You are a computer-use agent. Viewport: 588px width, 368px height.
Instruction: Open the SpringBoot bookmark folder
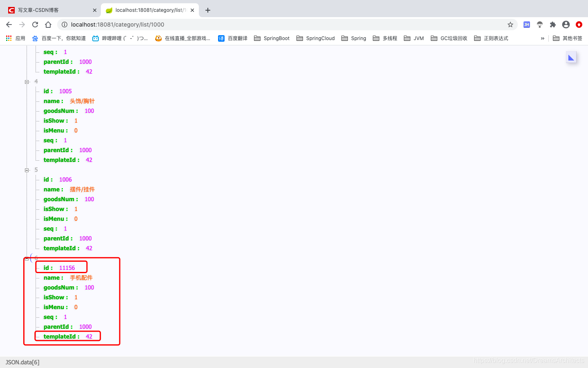(272, 38)
